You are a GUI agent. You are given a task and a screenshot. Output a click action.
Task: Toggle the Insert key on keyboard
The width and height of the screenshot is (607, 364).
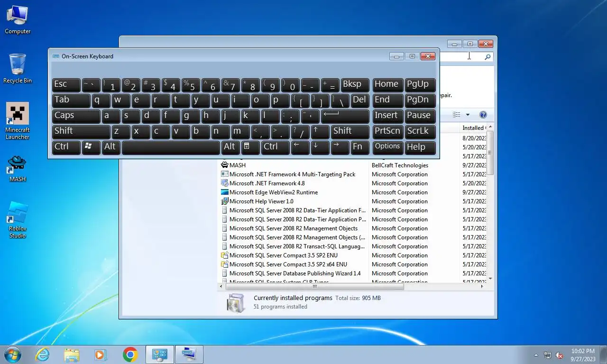[x=388, y=116]
